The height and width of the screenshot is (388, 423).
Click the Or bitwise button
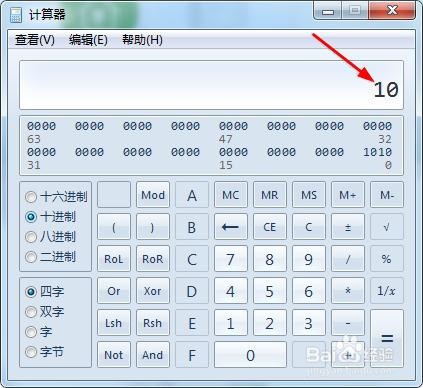tap(114, 291)
